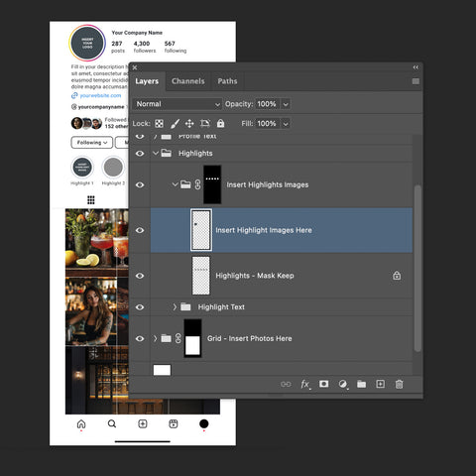Tap the Search magnifier in Instagram mockup
Image resolution: width=476 pixels, height=476 pixels.
pyautogui.click(x=112, y=423)
